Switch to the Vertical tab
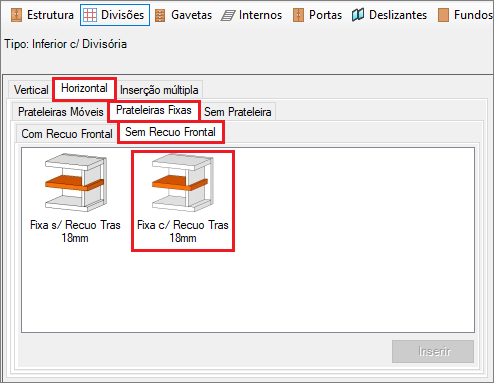 pyautogui.click(x=31, y=90)
